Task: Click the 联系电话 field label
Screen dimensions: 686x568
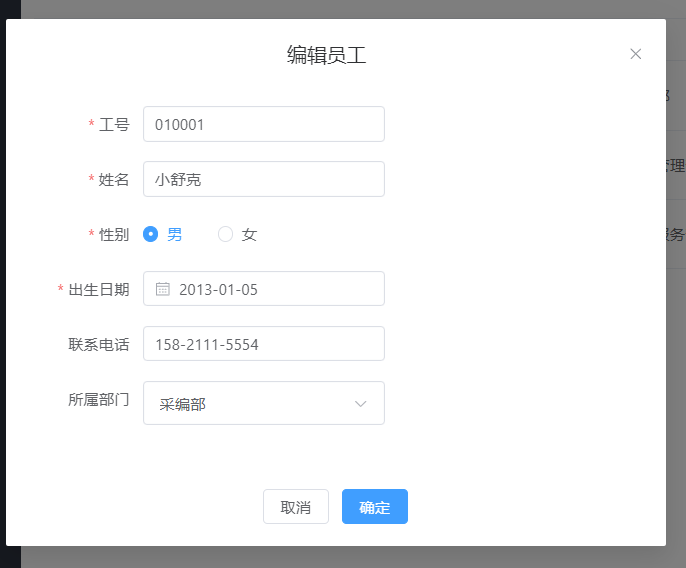Action: pyautogui.click(x=99, y=344)
